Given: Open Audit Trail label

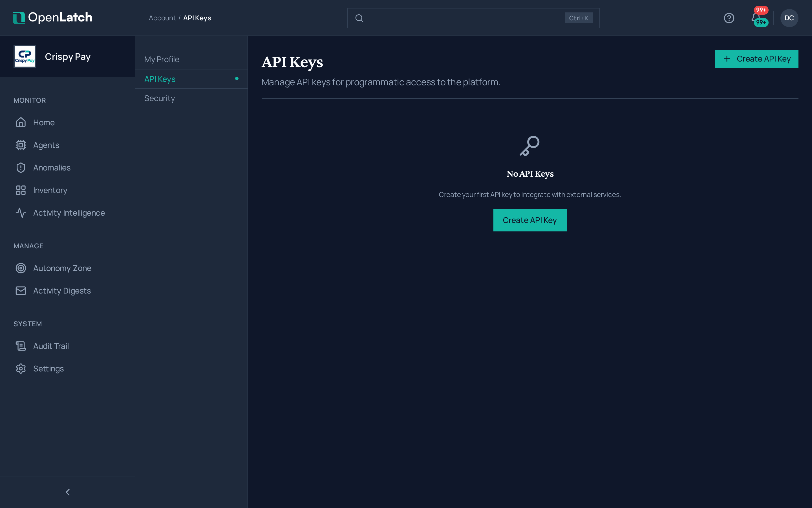Looking at the screenshot, I should 51,346.
